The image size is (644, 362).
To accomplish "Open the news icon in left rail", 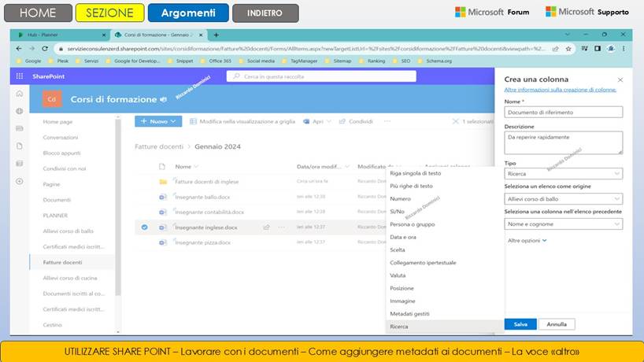I will (x=20, y=128).
